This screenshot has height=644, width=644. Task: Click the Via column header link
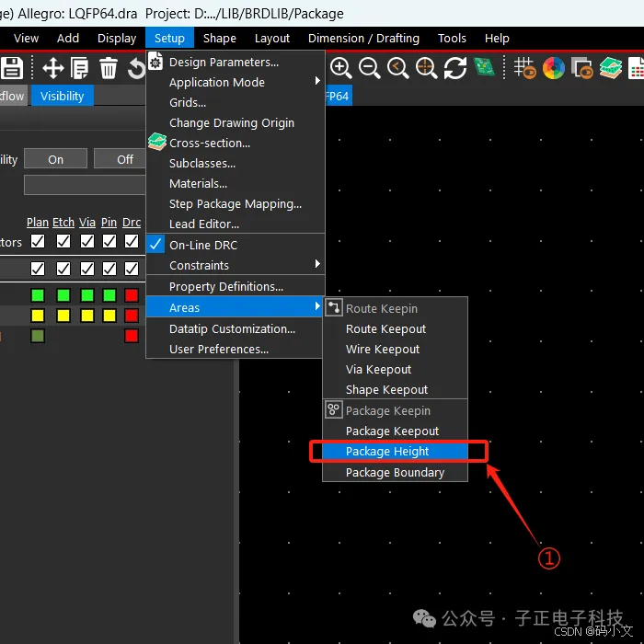click(x=87, y=223)
